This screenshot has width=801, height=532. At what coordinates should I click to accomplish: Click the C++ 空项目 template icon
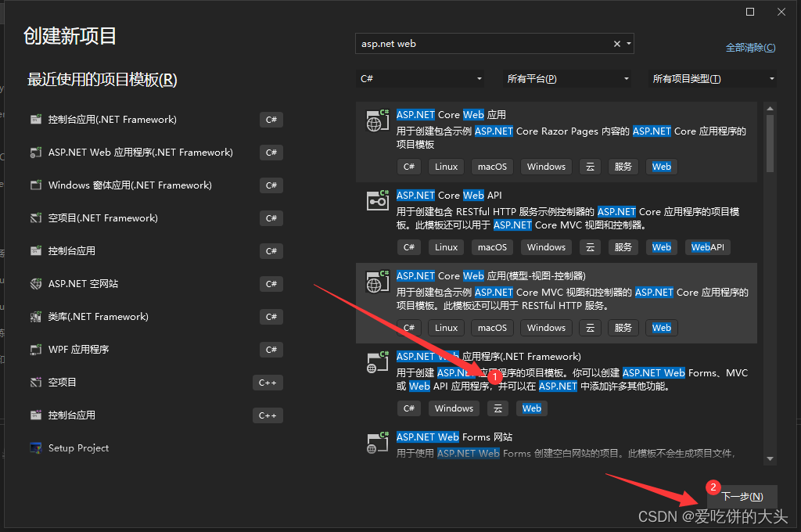tap(36, 383)
